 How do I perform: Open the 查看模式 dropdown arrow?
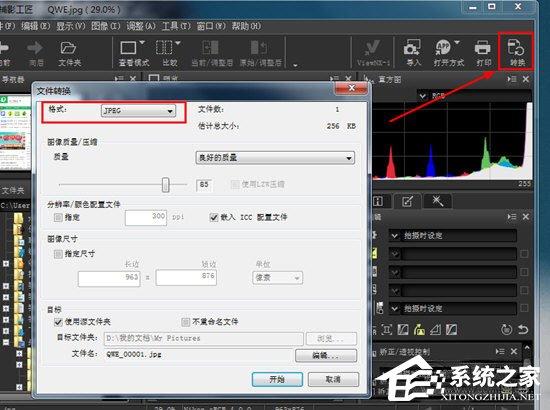[142, 42]
